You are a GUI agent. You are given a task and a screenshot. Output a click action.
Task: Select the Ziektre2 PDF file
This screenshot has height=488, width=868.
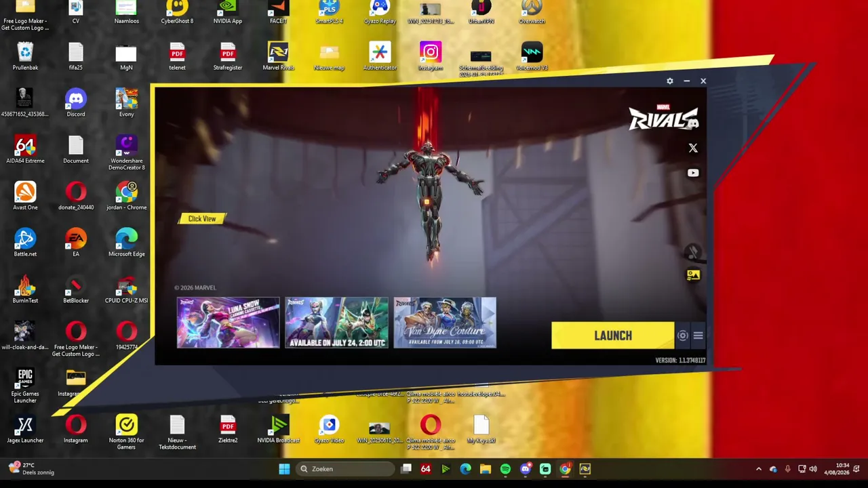[x=228, y=430]
